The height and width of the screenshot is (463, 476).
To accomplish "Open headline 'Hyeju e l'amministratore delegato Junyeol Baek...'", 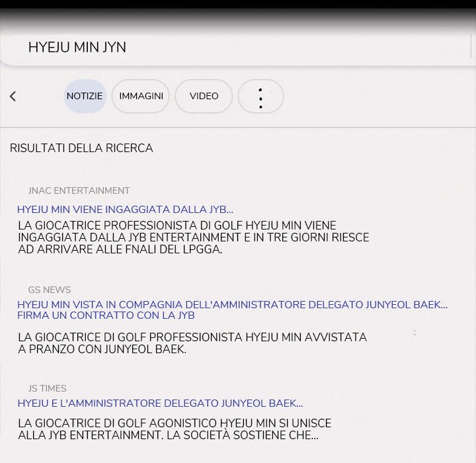I will tap(160, 403).
